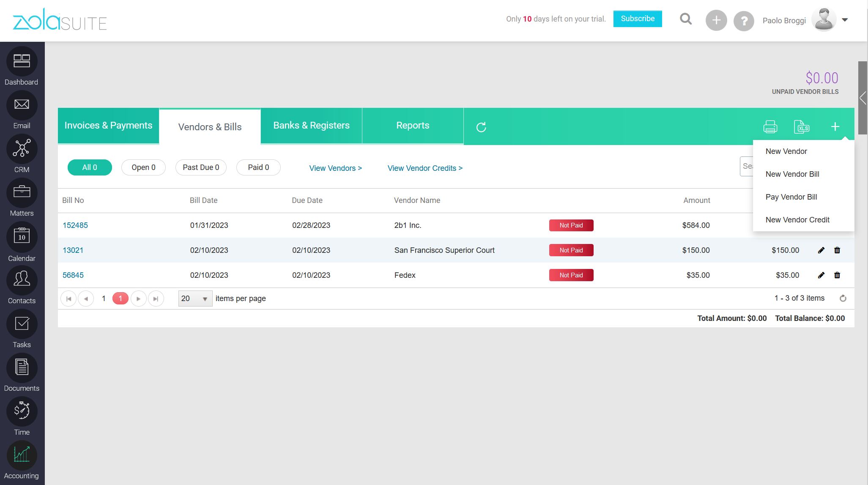Open the Time tracking section
Image resolution: width=868 pixels, height=485 pixels.
coord(22,411)
